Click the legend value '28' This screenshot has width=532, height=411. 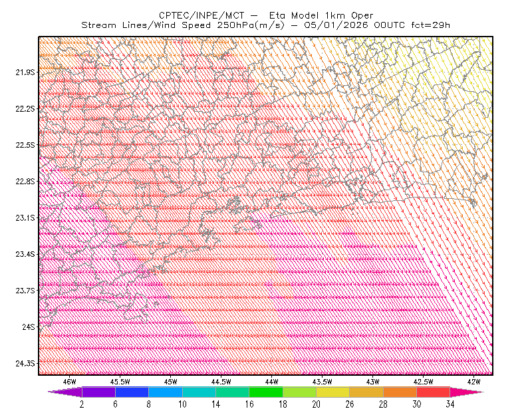[x=383, y=404]
